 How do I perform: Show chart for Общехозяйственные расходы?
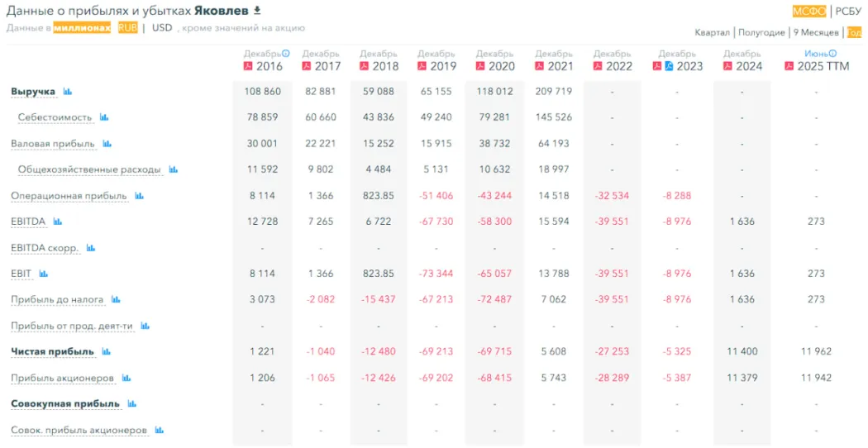coord(174,169)
